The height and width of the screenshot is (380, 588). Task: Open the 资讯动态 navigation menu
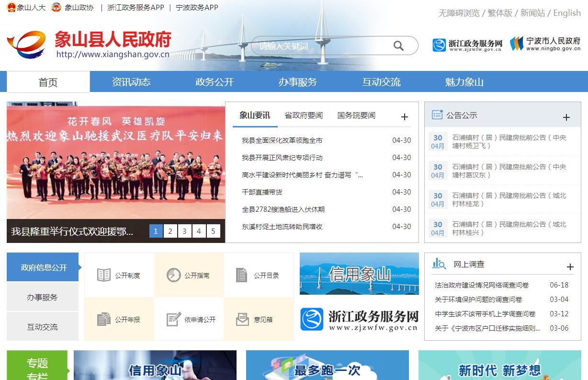click(131, 82)
